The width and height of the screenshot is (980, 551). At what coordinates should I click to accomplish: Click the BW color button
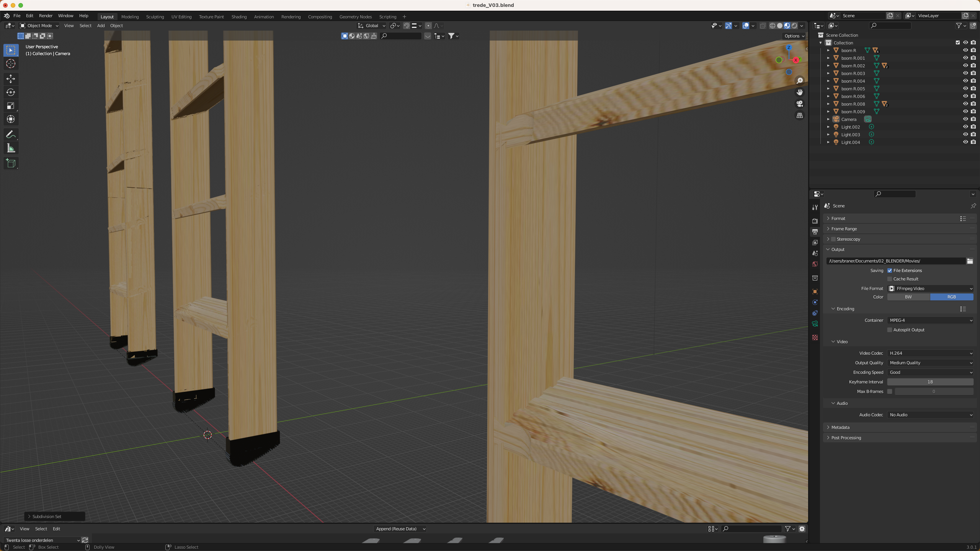(908, 297)
